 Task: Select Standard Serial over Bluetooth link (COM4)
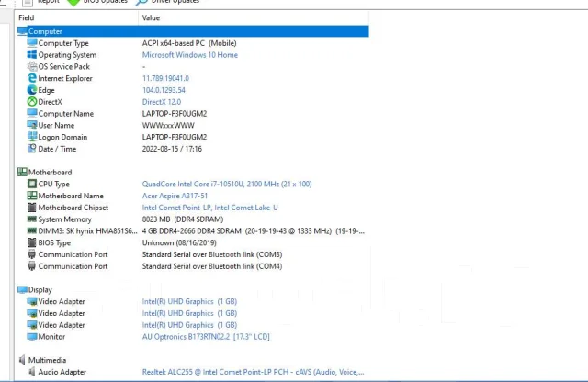(212, 266)
